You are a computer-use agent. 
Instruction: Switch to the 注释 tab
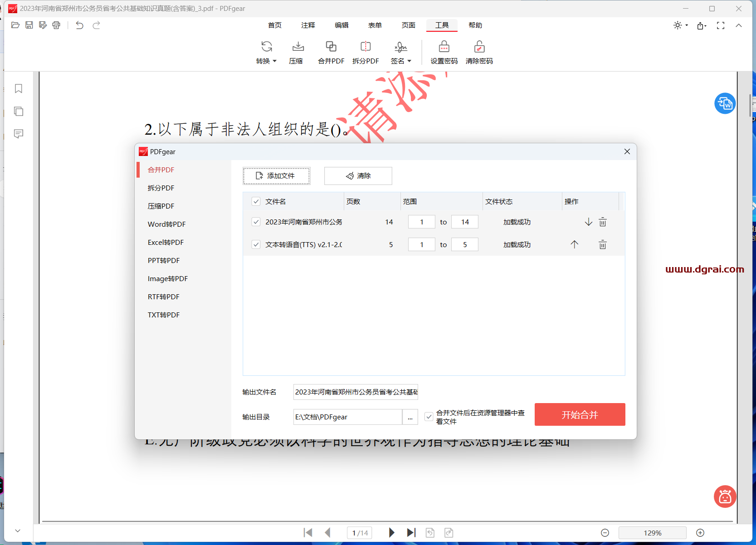click(x=308, y=25)
